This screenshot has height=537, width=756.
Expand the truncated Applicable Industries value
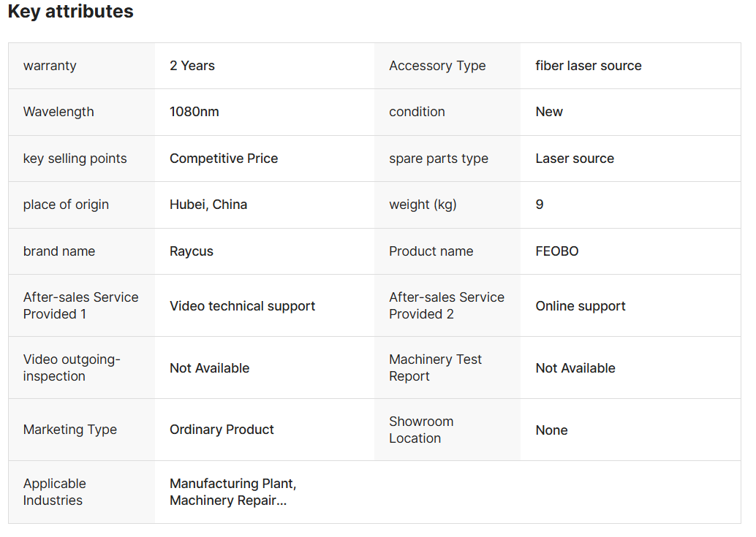233,492
